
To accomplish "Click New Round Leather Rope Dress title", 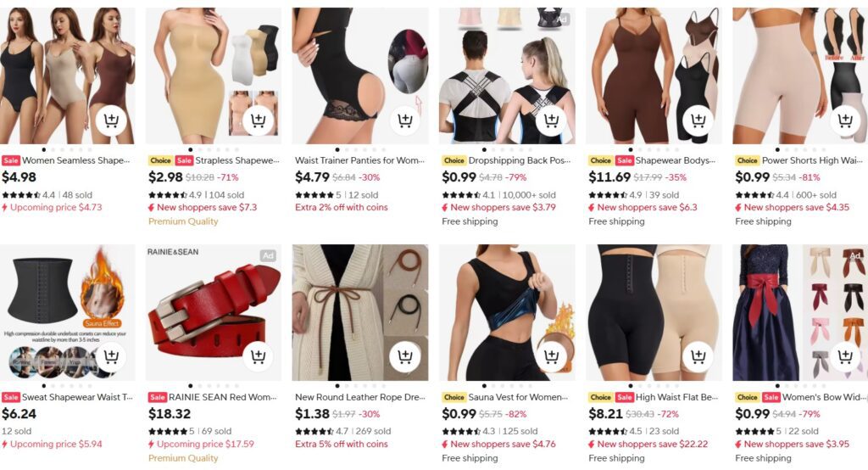I will (x=359, y=397).
